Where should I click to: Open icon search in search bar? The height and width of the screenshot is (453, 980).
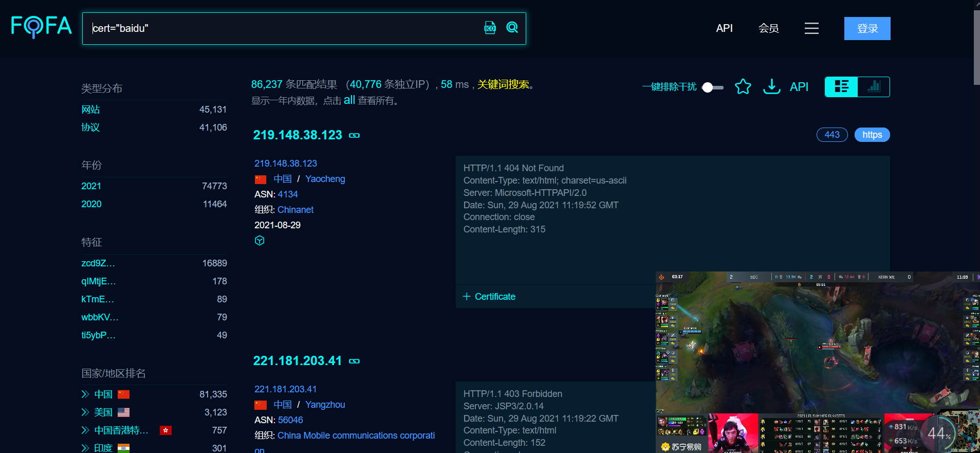490,28
